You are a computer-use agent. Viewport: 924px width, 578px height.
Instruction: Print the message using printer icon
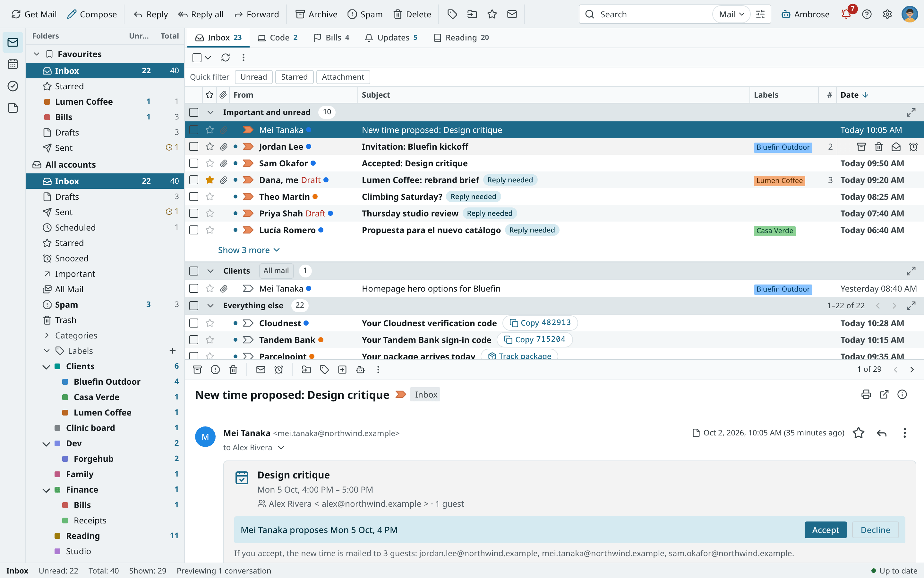click(866, 395)
